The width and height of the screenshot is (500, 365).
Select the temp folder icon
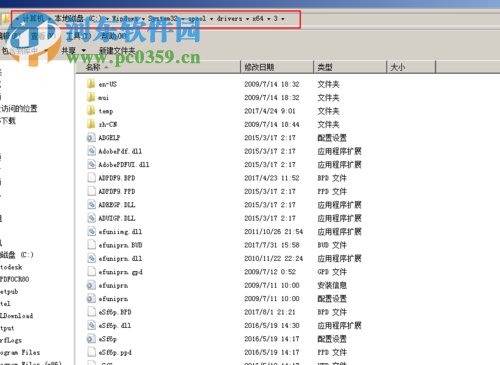(91, 110)
